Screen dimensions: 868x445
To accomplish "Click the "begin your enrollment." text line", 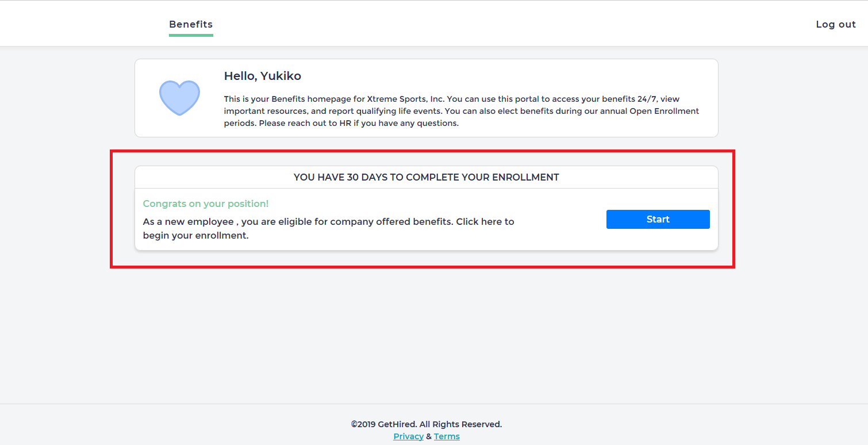I will coord(195,235).
